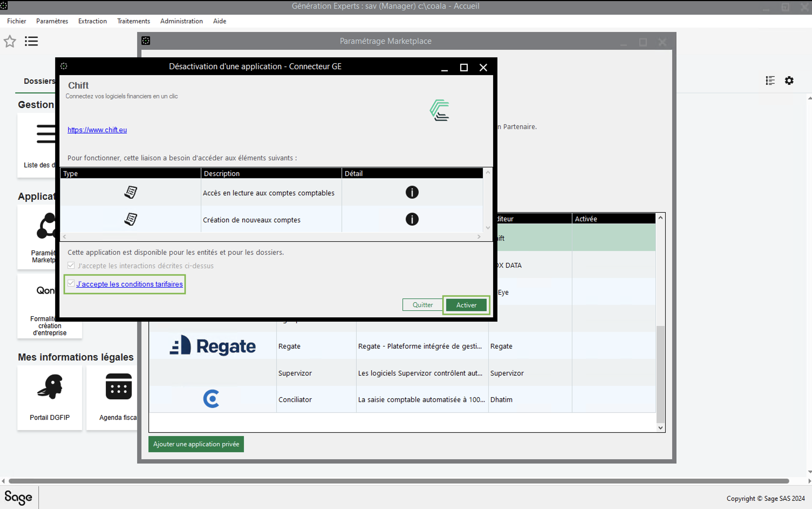This screenshot has height=509, width=812.
Task: Click info icon for new accounts creation row
Action: [412, 219]
